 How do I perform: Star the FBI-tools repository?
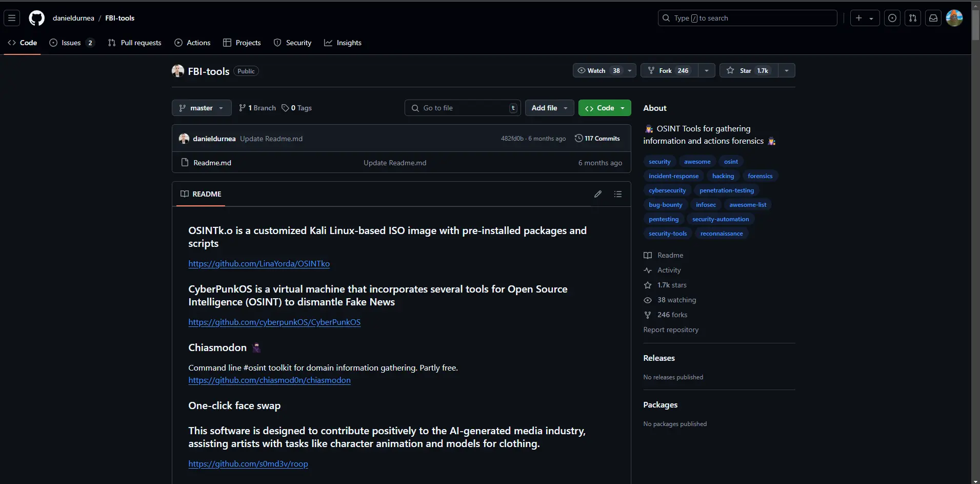point(749,71)
